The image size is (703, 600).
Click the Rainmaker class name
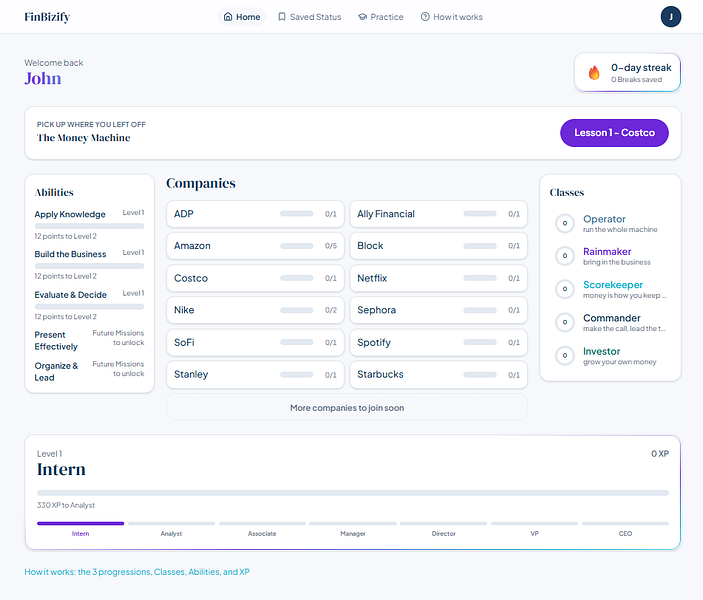(607, 252)
